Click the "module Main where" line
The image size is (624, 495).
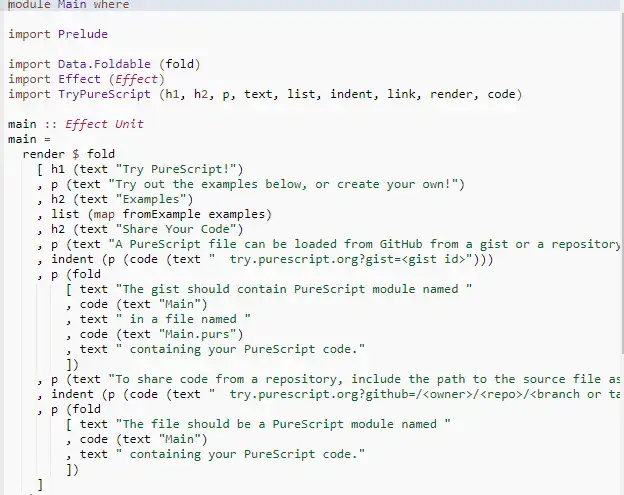click(68, 5)
